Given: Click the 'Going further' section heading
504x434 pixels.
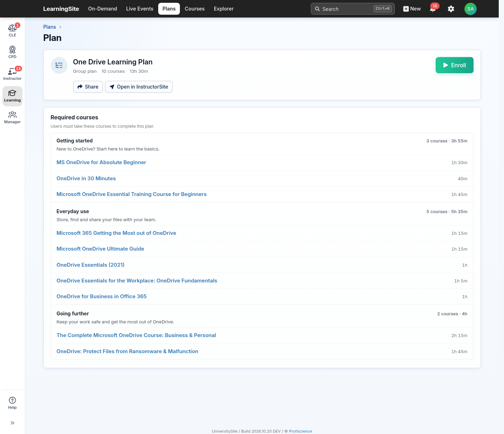Looking at the screenshot, I should coord(73,314).
